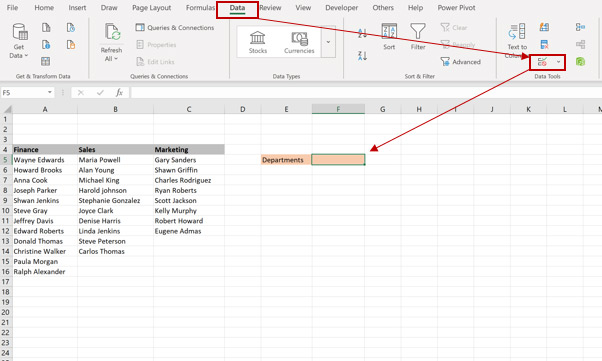Sort A to Z ascending
The width and height of the screenshot is (602, 361).
[x=362, y=33]
